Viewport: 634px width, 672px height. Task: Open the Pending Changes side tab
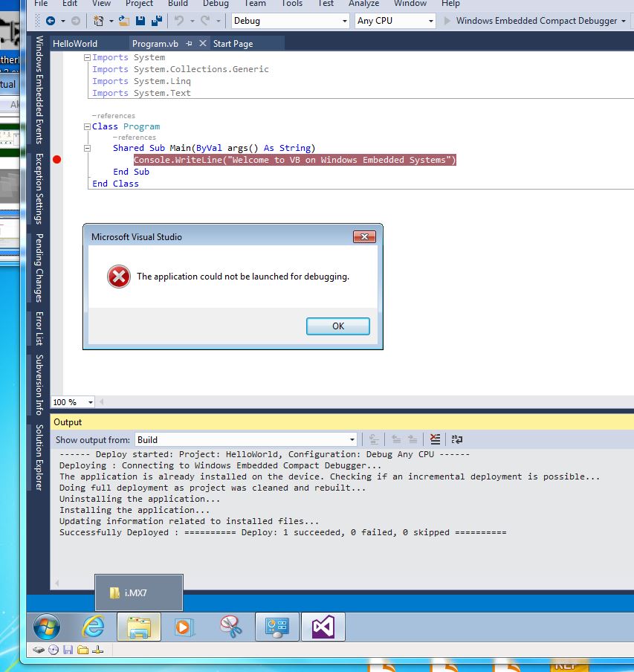coord(39,268)
